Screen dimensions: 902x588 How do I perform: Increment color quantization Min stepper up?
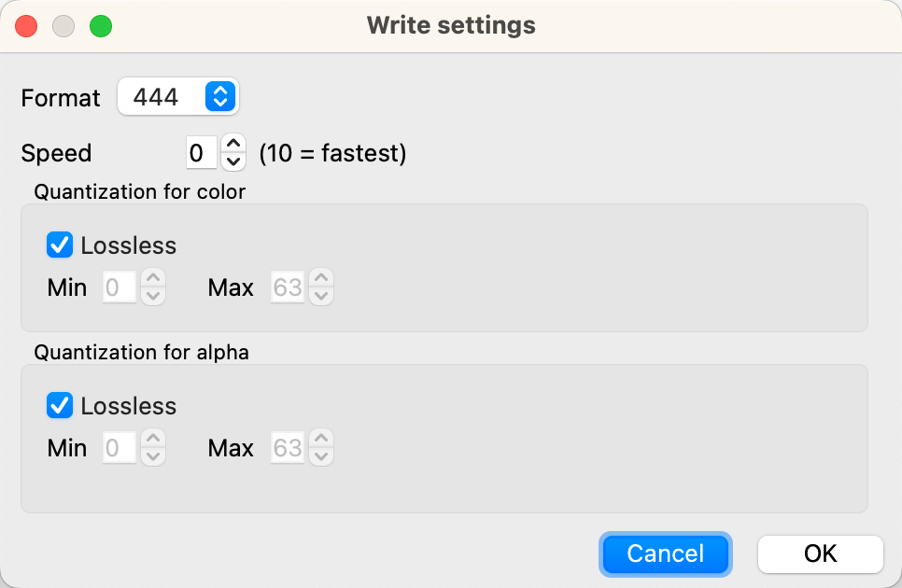click(x=153, y=278)
